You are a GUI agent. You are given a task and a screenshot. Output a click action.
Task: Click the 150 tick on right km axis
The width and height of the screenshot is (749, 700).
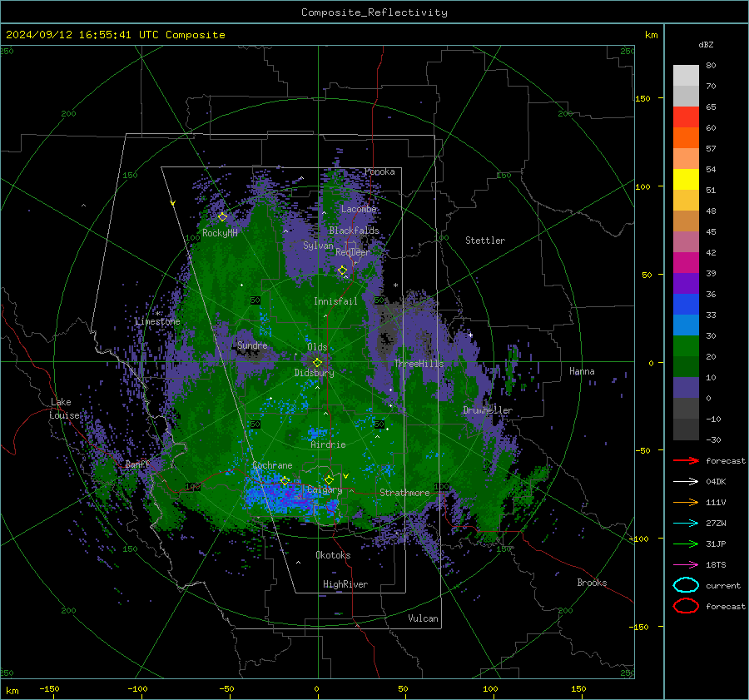tap(642, 98)
